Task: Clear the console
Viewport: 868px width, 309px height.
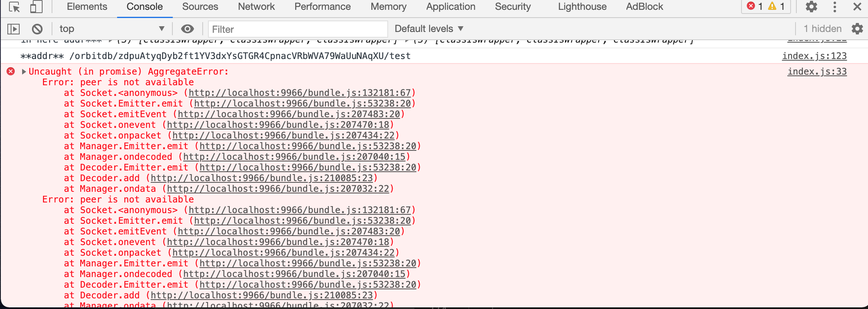Action: [x=37, y=28]
